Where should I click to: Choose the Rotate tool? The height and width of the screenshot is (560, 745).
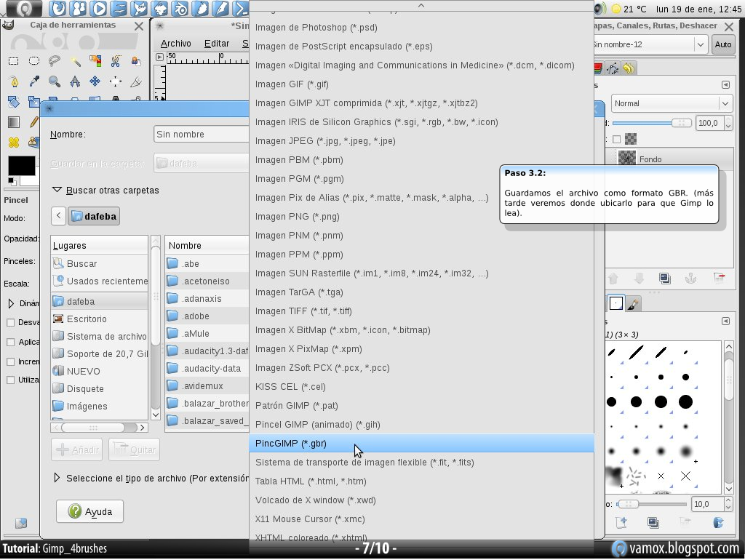pos(13,101)
